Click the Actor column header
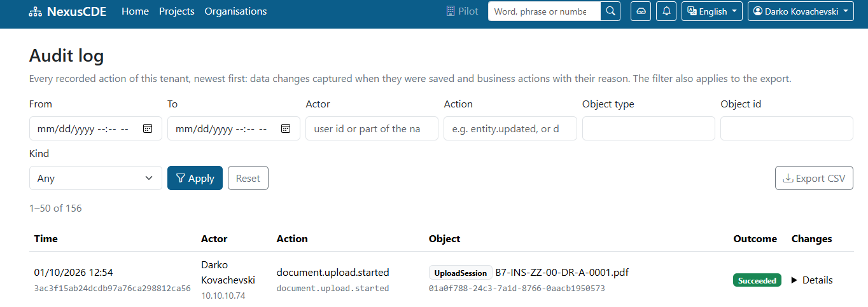The height and width of the screenshot is (307, 868). 214,239
